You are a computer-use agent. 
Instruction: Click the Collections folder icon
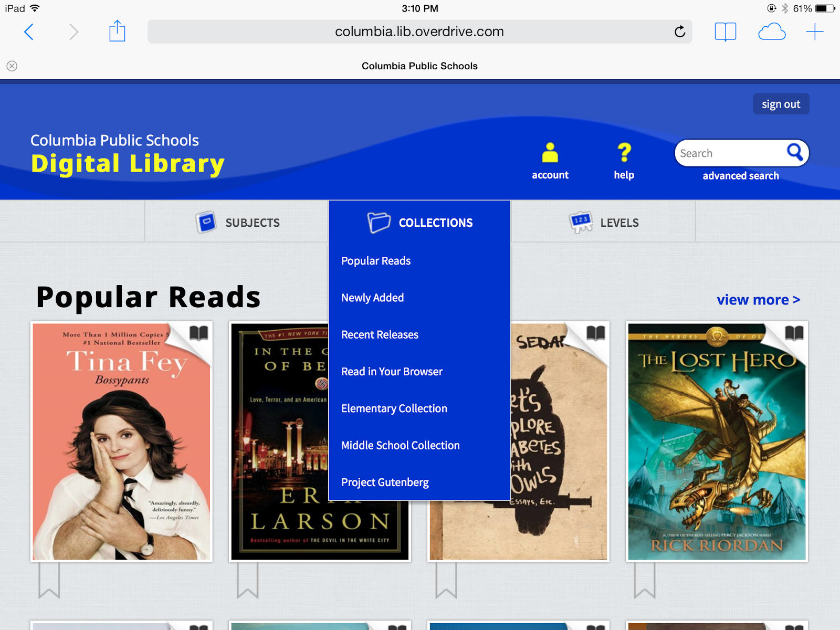coord(379,223)
